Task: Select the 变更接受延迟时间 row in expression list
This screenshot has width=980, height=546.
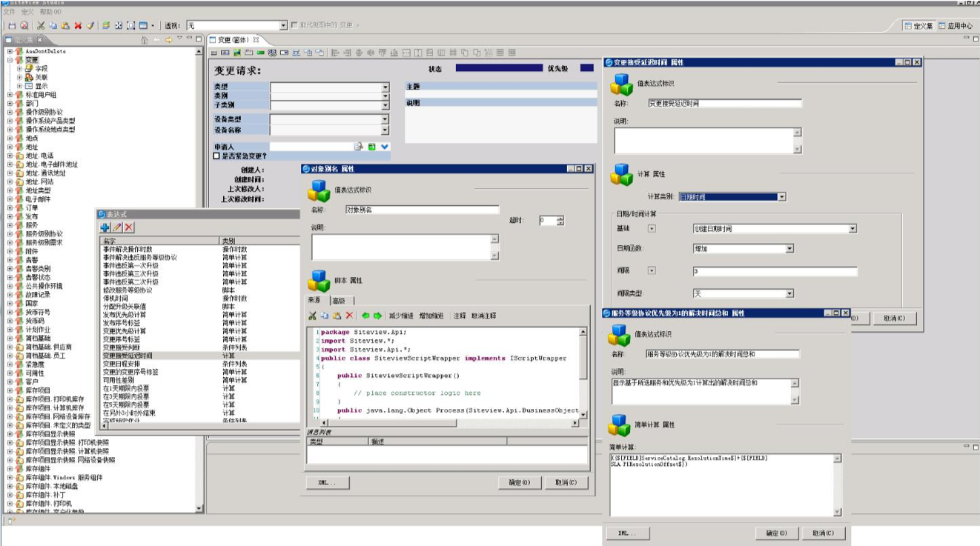Action: (x=199, y=356)
